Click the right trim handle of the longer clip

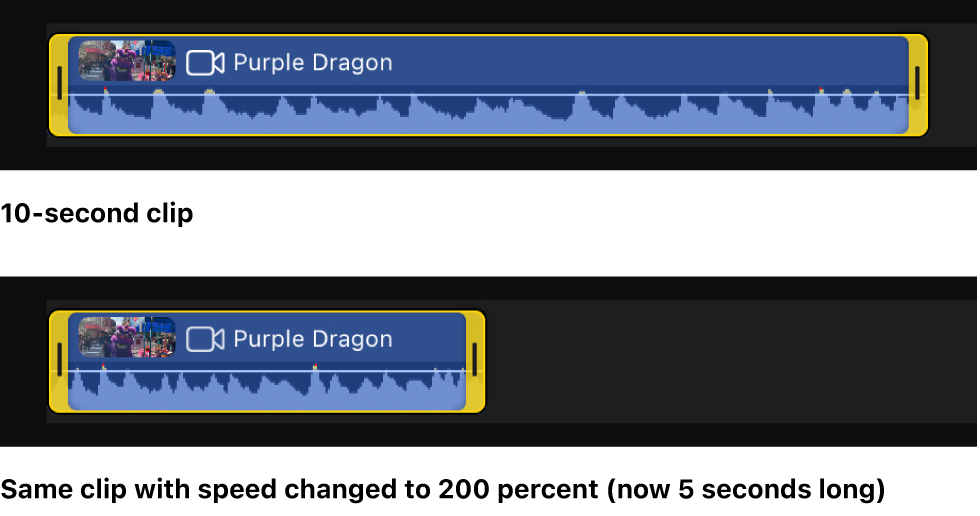coord(917,84)
